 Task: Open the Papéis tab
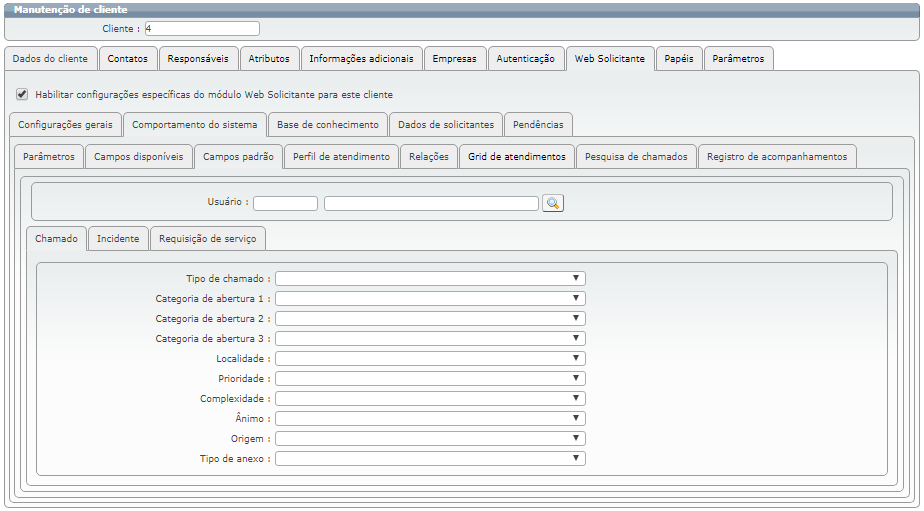pyautogui.click(x=679, y=59)
